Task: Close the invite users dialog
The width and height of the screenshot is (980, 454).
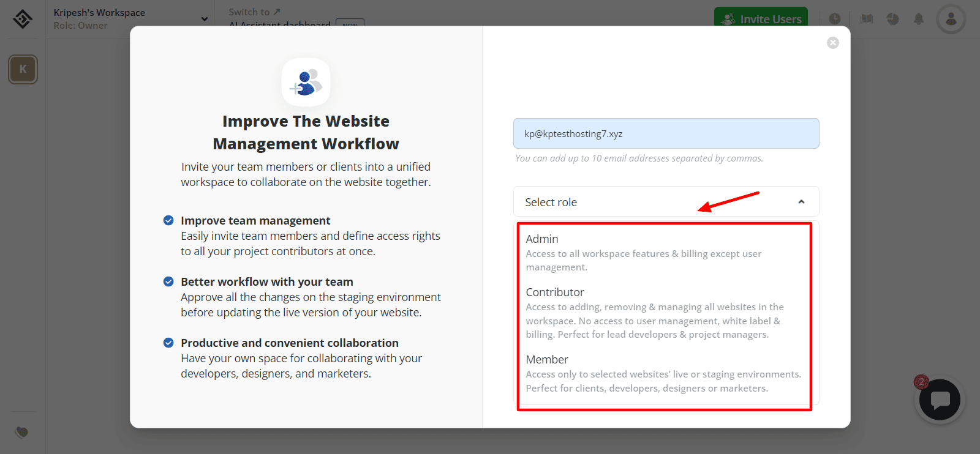Action: [x=833, y=43]
